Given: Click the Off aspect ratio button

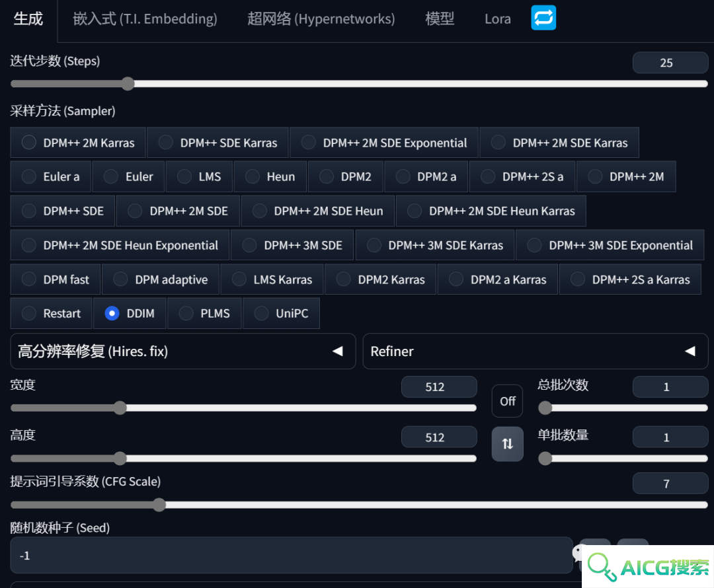Looking at the screenshot, I should click(507, 401).
